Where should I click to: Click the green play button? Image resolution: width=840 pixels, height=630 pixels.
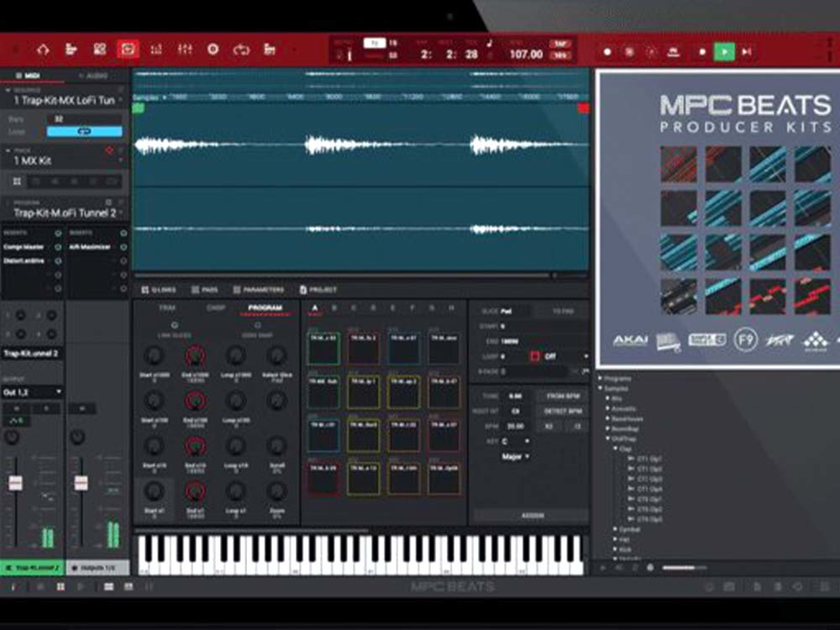pos(724,52)
